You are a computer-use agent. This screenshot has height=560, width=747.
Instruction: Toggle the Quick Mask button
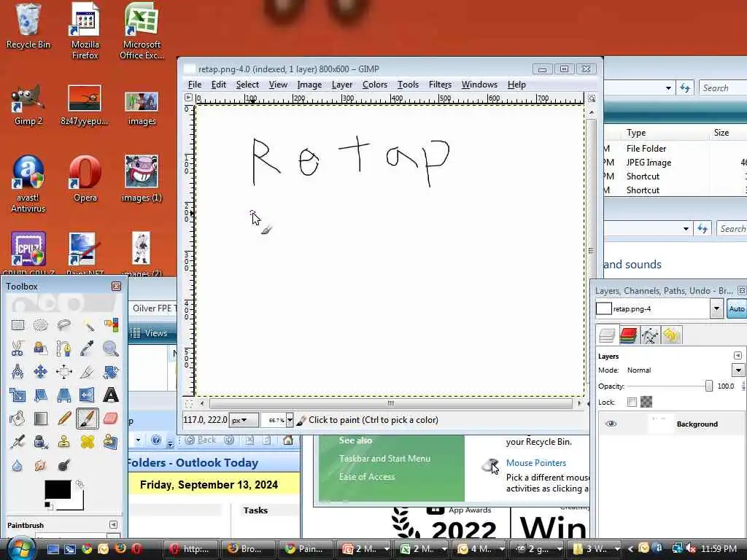(189, 404)
